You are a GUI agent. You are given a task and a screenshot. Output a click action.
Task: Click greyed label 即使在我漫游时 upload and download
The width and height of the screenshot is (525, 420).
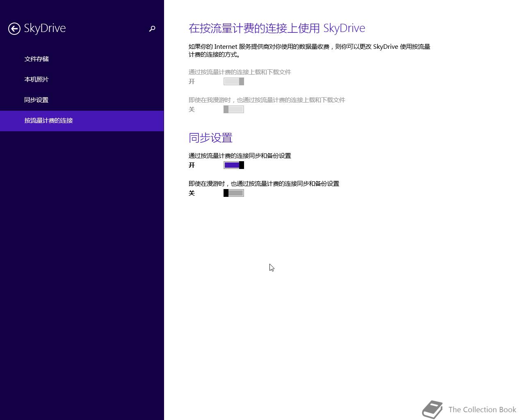pos(267,100)
